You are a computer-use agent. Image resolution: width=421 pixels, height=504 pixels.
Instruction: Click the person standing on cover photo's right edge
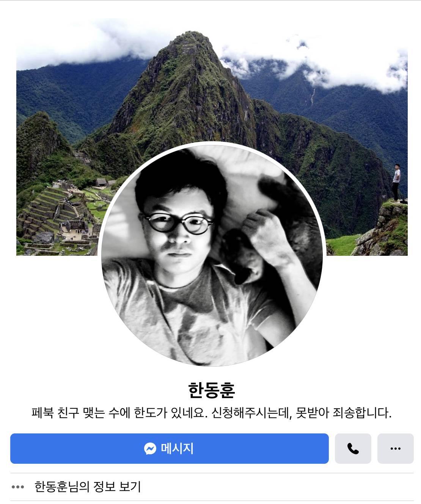coord(396,182)
